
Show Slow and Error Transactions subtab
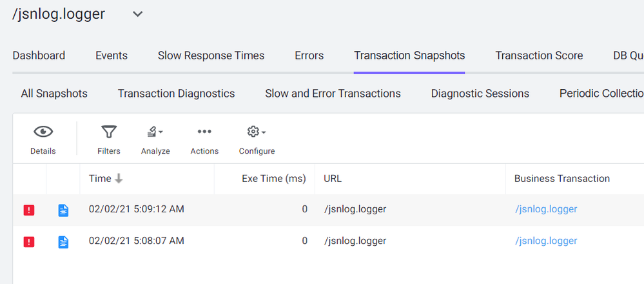tap(333, 94)
